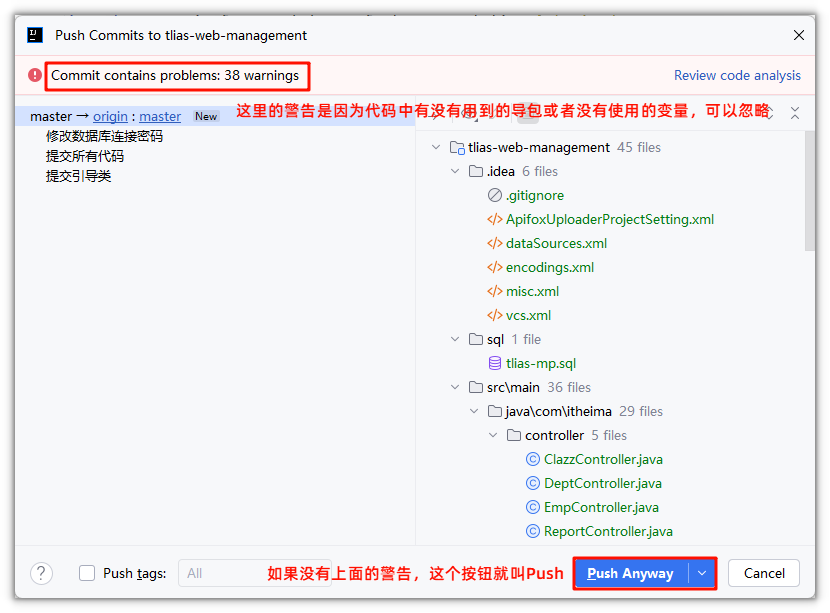830x613 pixels.
Task: Collapse the src\main folder node
Action: click(455, 387)
